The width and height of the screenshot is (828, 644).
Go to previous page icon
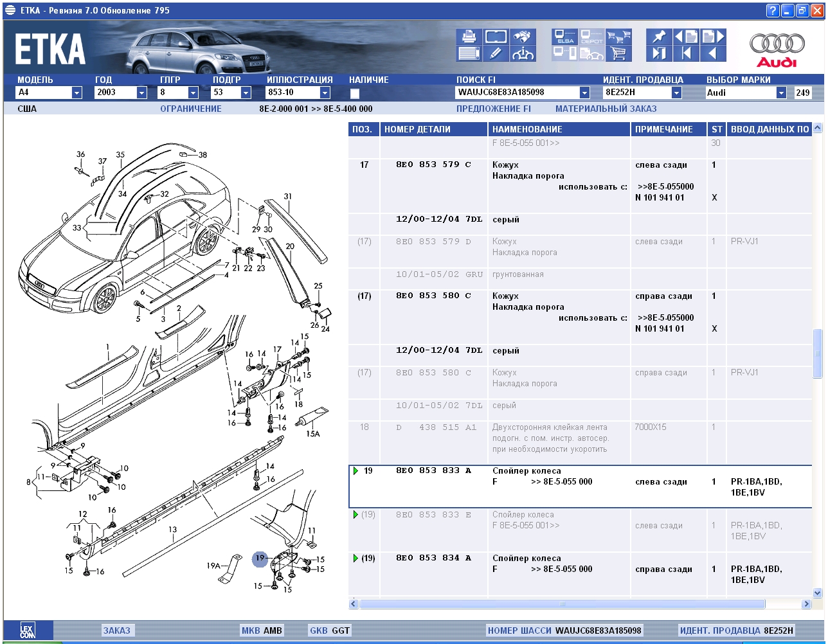pos(686,37)
